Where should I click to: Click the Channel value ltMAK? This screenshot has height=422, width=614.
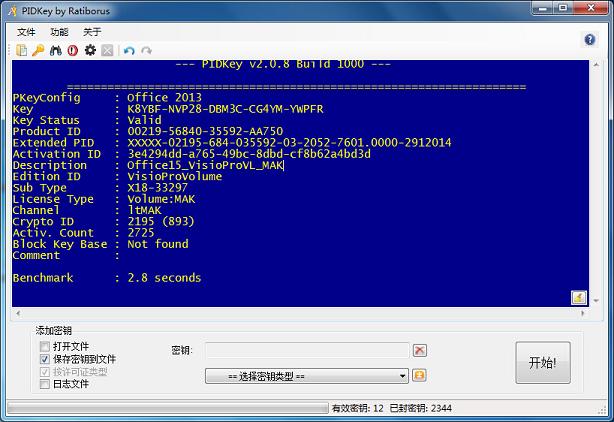point(144,210)
